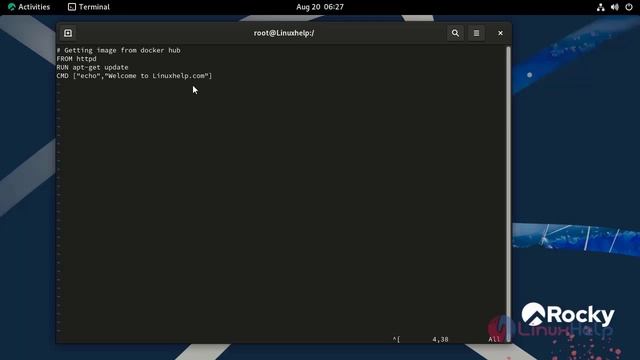Click the 'RUN apt-get update' line

click(x=92, y=67)
